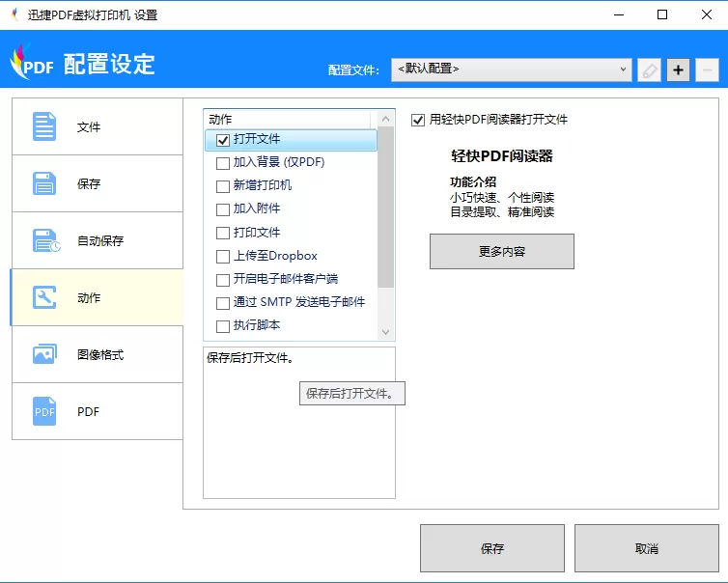Click the action list scrollbar thumb
Image resolution: width=728 pixels, height=583 pixels.
coord(385,207)
